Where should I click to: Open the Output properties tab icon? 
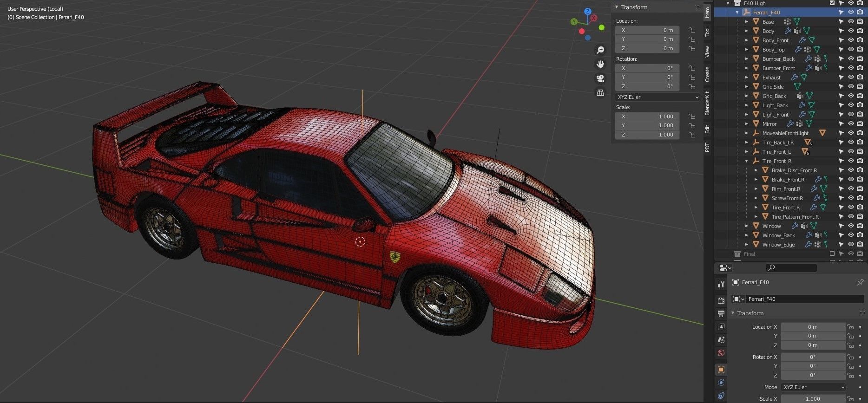pos(721,314)
